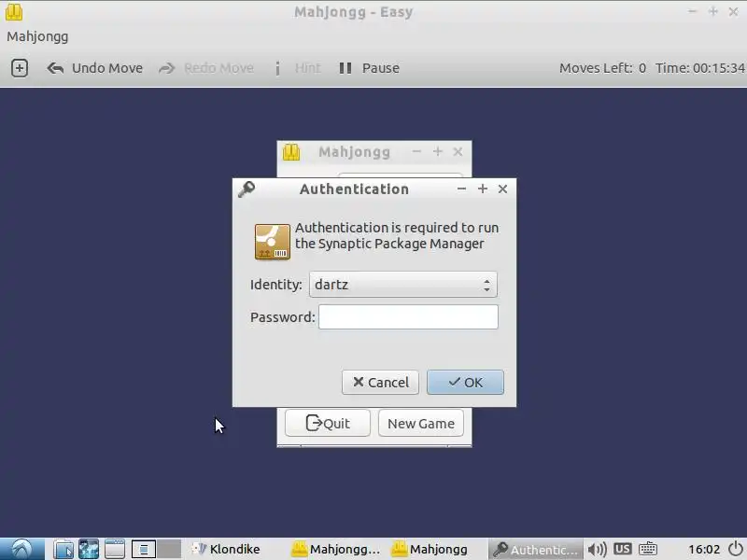This screenshot has width=747, height=560.
Task: Click the Mahjongg app icon in title bar
Action: click(14, 12)
